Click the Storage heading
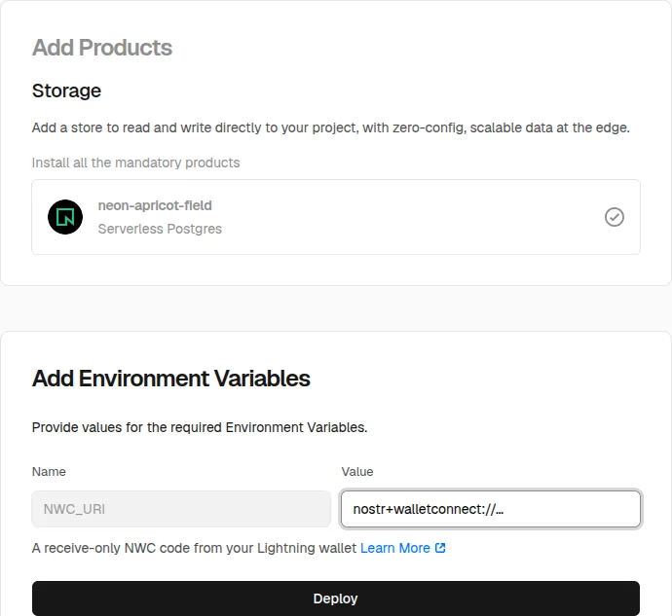The image size is (672, 616). pyautogui.click(x=66, y=91)
